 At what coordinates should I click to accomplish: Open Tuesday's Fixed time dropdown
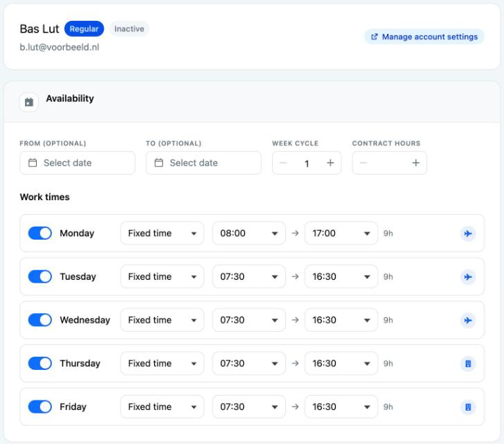pyautogui.click(x=162, y=276)
